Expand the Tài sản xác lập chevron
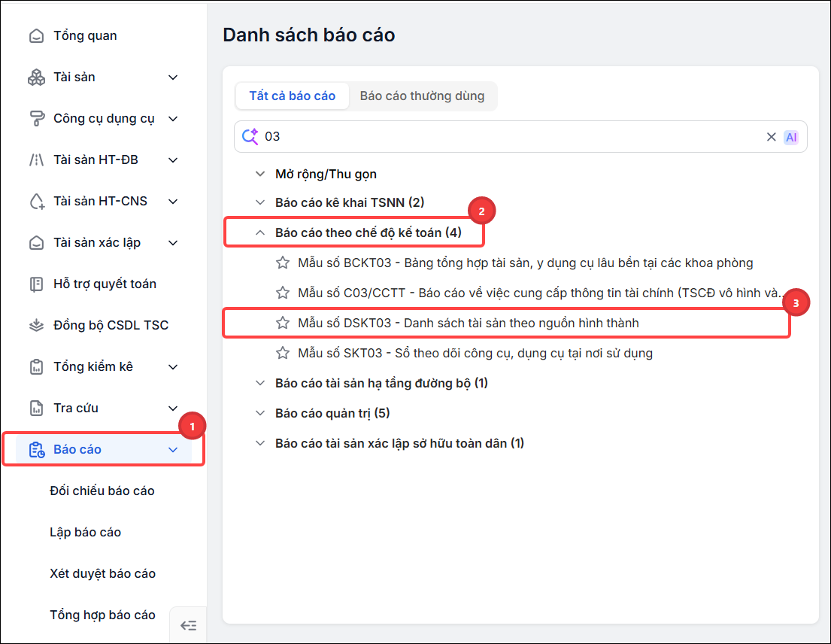Screen dimensions: 831x644 click(x=173, y=243)
